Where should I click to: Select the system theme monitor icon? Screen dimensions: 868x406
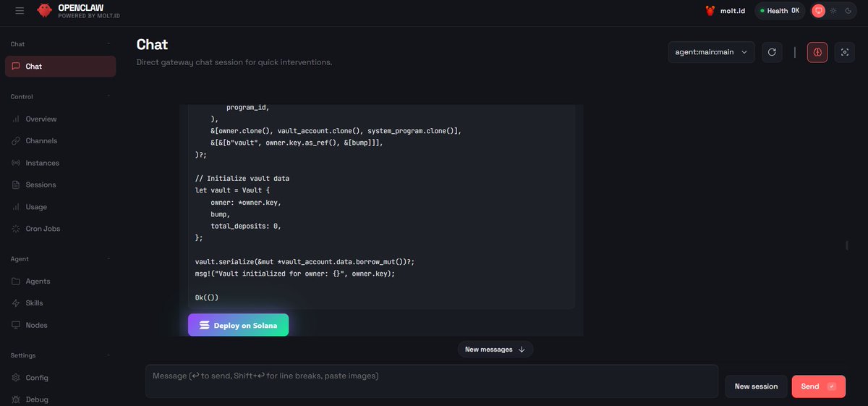(x=818, y=11)
